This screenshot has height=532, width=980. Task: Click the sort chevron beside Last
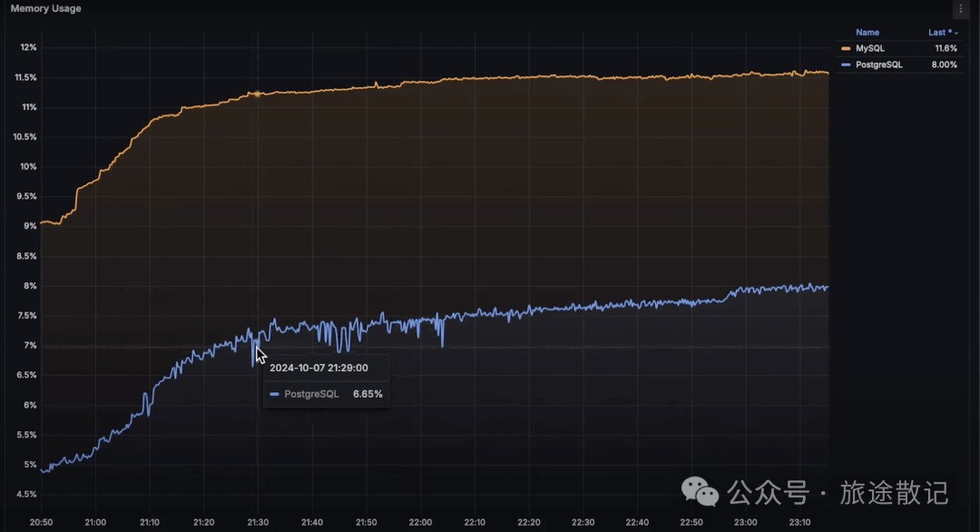pos(956,33)
